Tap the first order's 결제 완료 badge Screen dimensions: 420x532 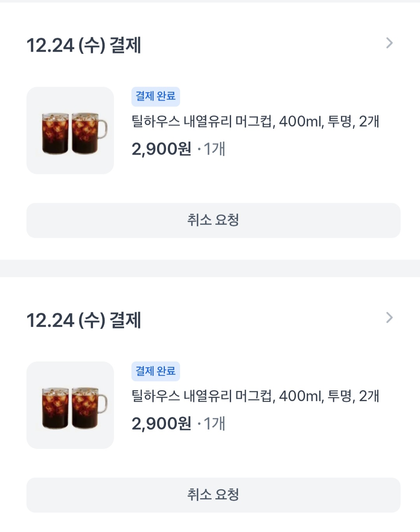(156, 96)
